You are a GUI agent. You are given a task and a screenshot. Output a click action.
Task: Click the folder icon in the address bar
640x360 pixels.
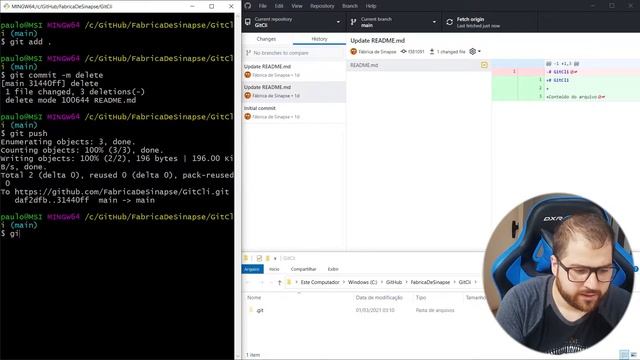289,282
